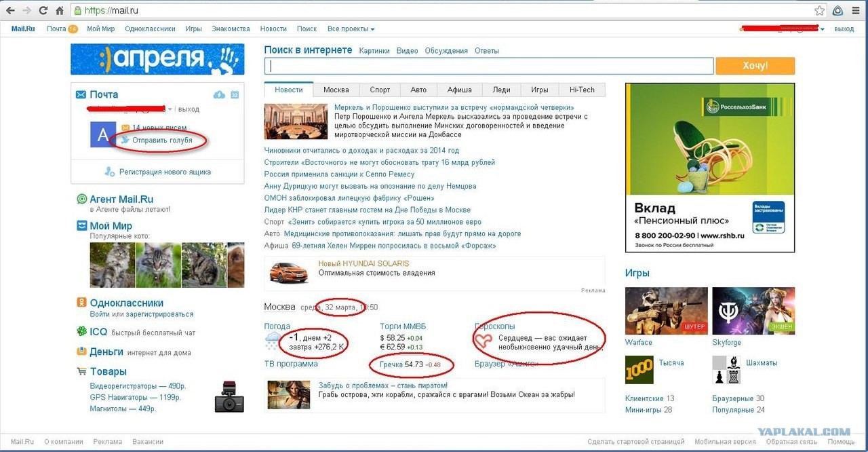This screenshot has width=868, height=452.
Task: Click the Россельхозбанк banner advertisement
Action: 710,168
